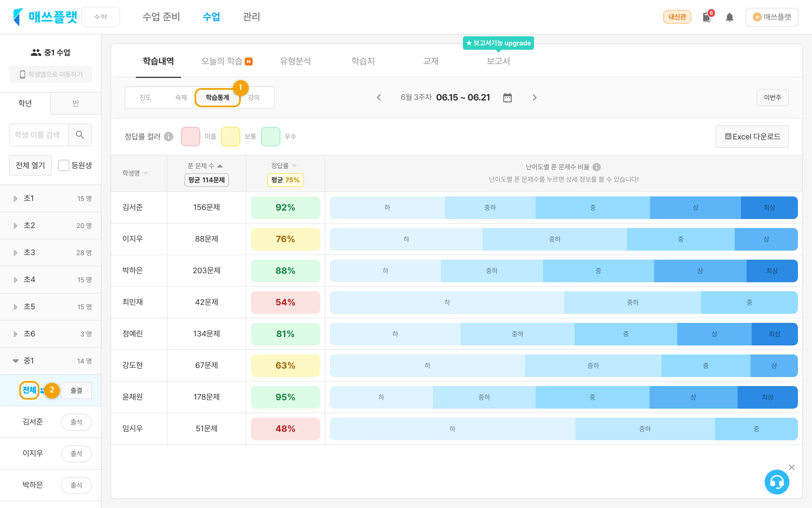
Task: Collapse the 중1 grade group
Action: tap(16, 361)
